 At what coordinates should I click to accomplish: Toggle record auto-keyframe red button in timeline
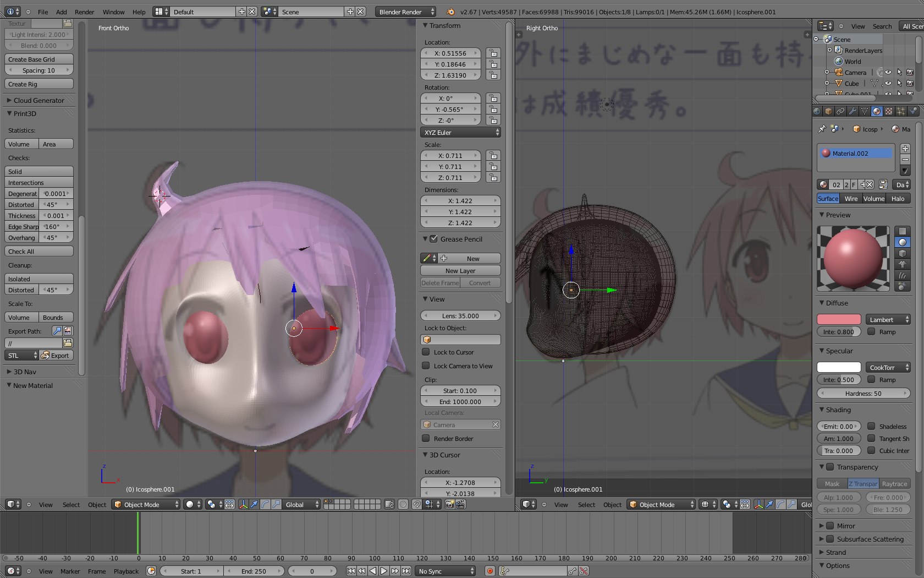point(490,571)
